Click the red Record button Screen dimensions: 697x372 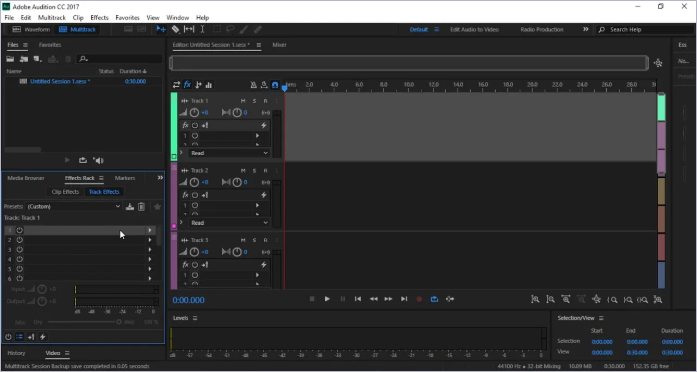pos(419,299)
